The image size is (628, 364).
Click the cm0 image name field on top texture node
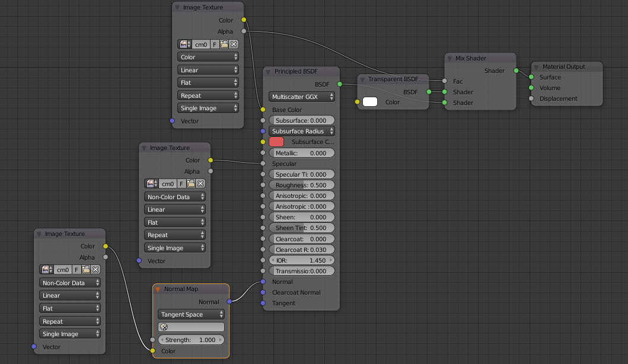pyautogui.click(x=200, y=44)
